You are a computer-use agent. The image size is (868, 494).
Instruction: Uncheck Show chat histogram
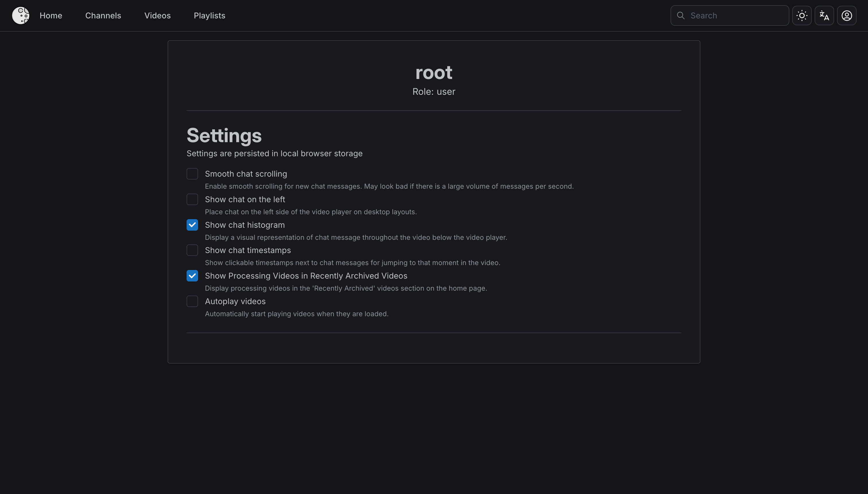coord(192,225)
